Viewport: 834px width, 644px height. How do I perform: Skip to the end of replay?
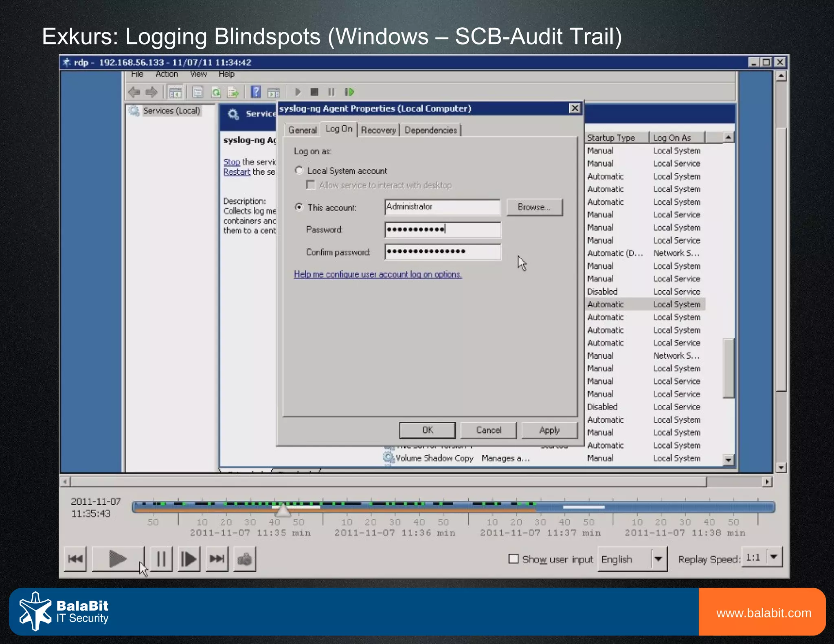217,559
